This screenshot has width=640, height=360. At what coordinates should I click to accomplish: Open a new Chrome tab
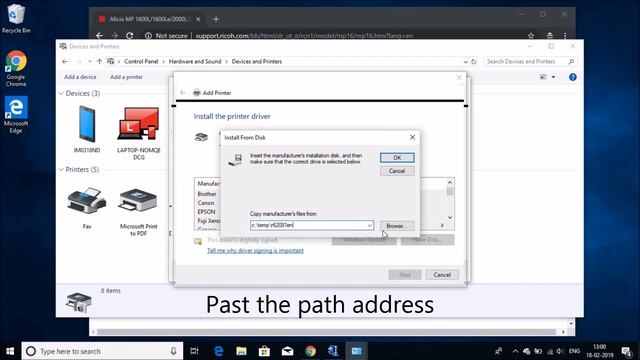coord(216,19)
